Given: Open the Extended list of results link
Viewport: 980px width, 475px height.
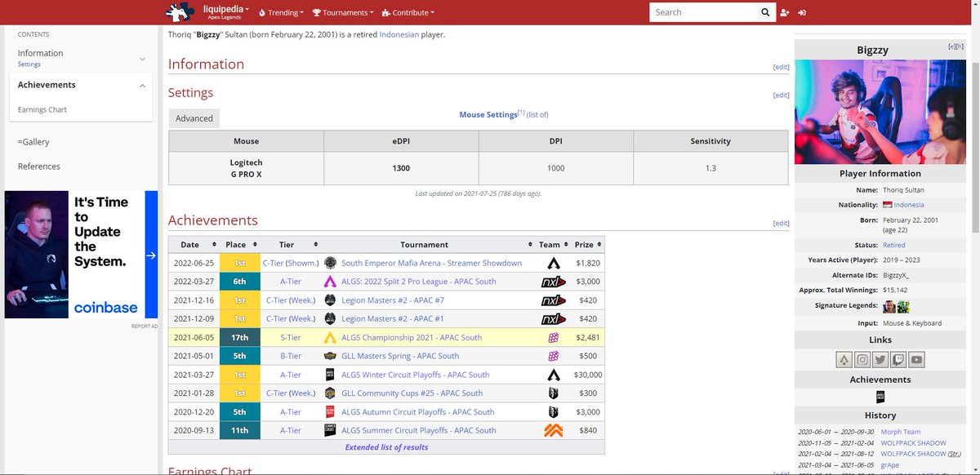Looking at the screenshot, I should pyautogui.click(x=386, y=447).
